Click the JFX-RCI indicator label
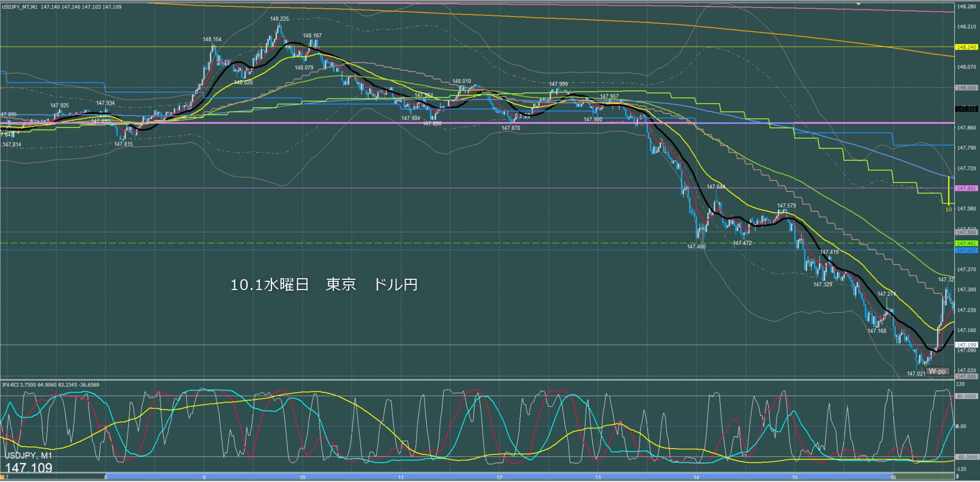The width and height of the screenshot is (980, 482). coord(50,384)
